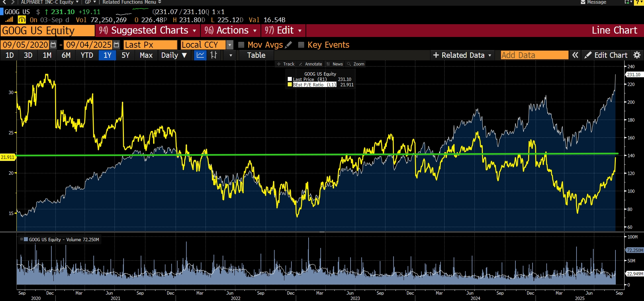Open the GP function dropdown
The height and width of the screenshot is (301, 644).
tap(90, 2)
